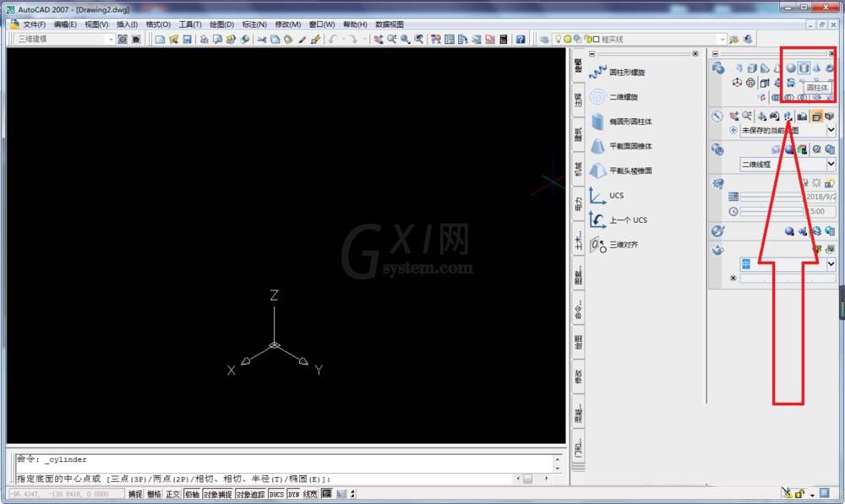Click the Pan realtime icon in main toolbar
Image resolution: width=845 pixels, height=504 pixels.
pyautogui.click(x=379, y=40)
